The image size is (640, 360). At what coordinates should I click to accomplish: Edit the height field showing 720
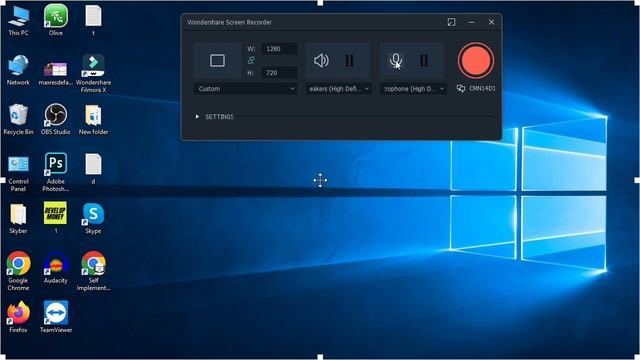(279, 73)
